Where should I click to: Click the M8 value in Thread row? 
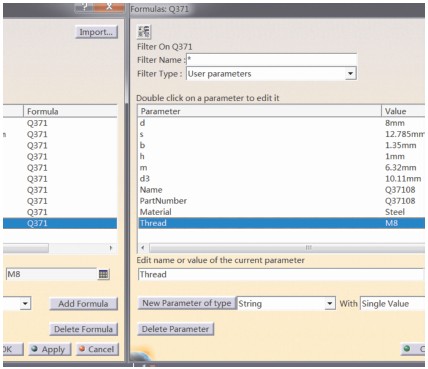391,223
